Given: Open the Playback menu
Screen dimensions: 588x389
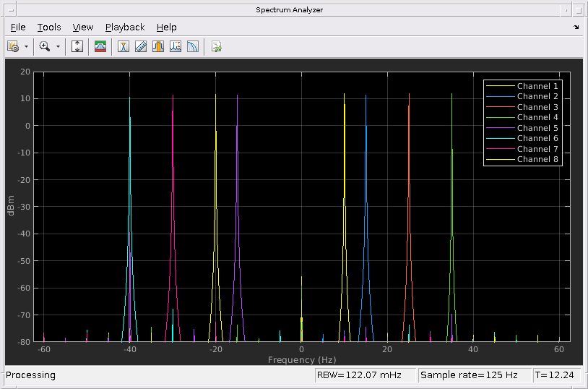Looking at the screenshot, I should pyautogui.click(x=125, y=27).
